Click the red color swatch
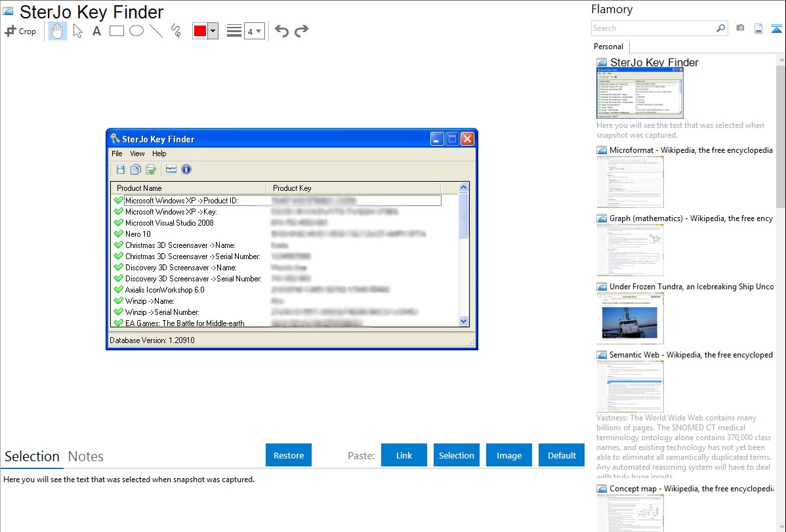Viewport: 786px width, 532px height. pos(200,31)
